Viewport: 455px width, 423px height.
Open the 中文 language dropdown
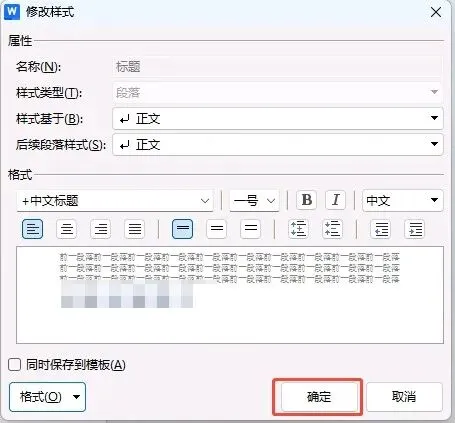coord(403,200)
